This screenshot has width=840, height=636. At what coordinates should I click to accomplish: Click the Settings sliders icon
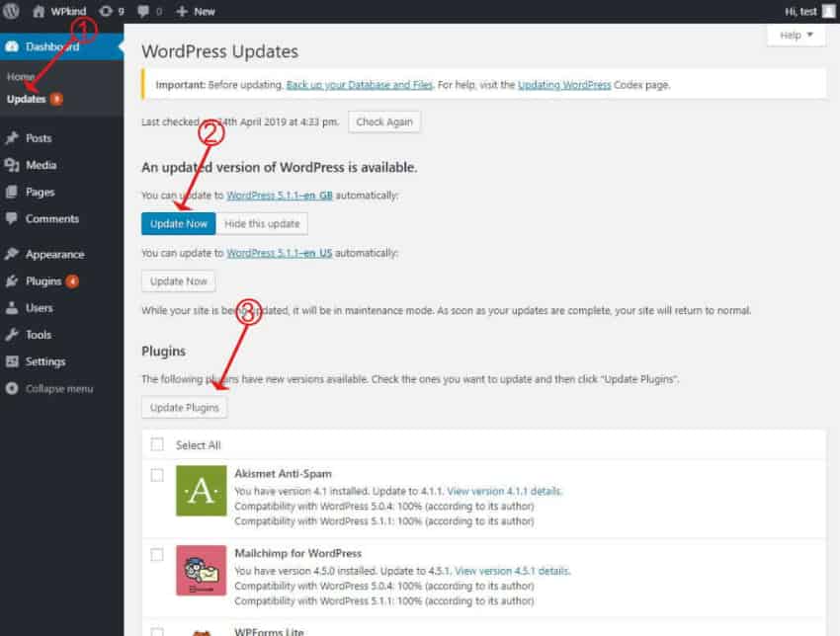tap(12, 361)
